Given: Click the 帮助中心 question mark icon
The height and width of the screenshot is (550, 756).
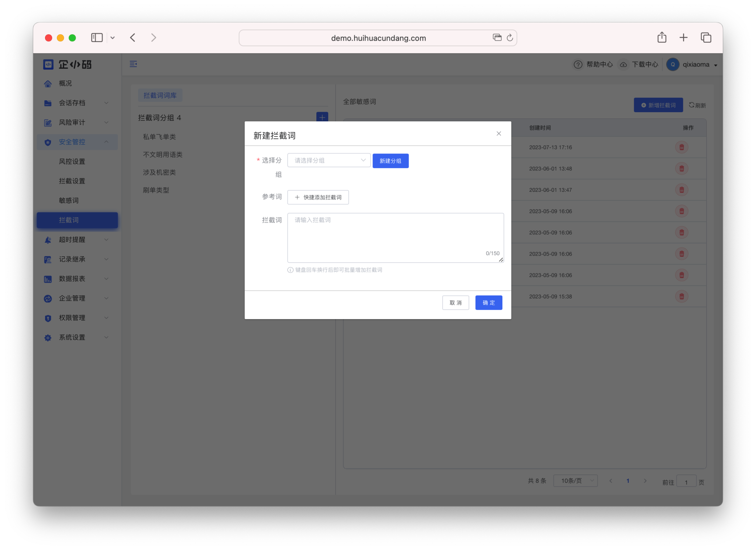Looking at the screenshot, I should (x=578, y=65).
